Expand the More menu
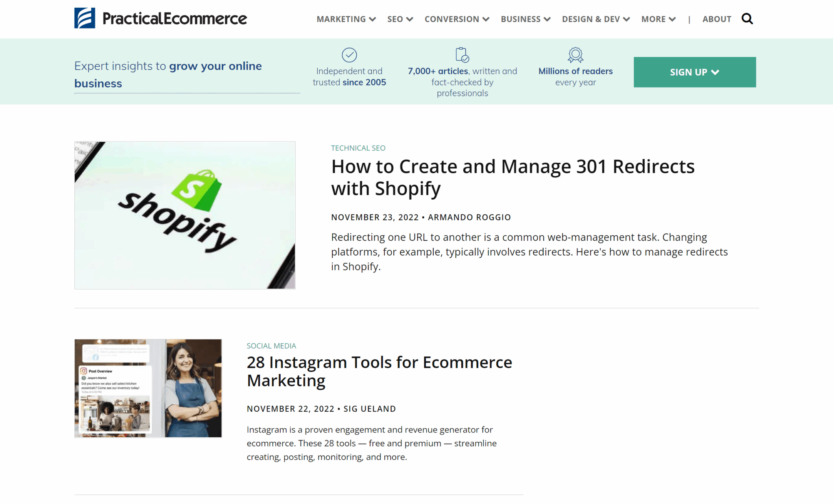The width and height of the screenshot is (833, 504). pos(659,19)
